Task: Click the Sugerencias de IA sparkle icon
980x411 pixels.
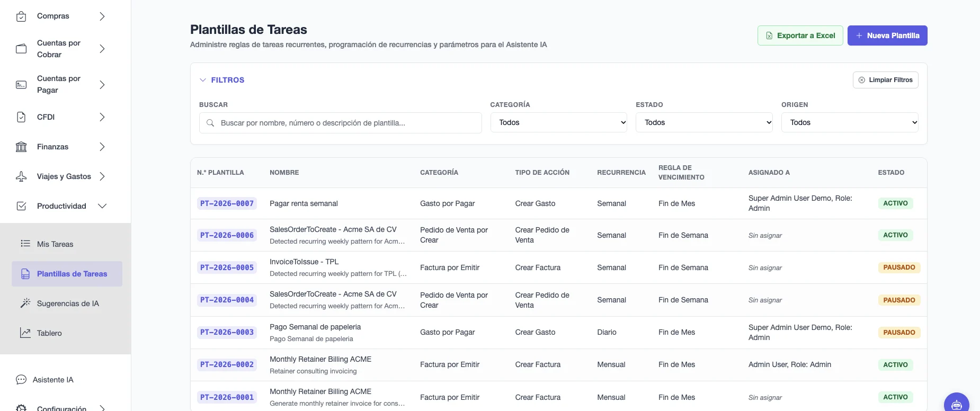Action: tap(25, 303)
